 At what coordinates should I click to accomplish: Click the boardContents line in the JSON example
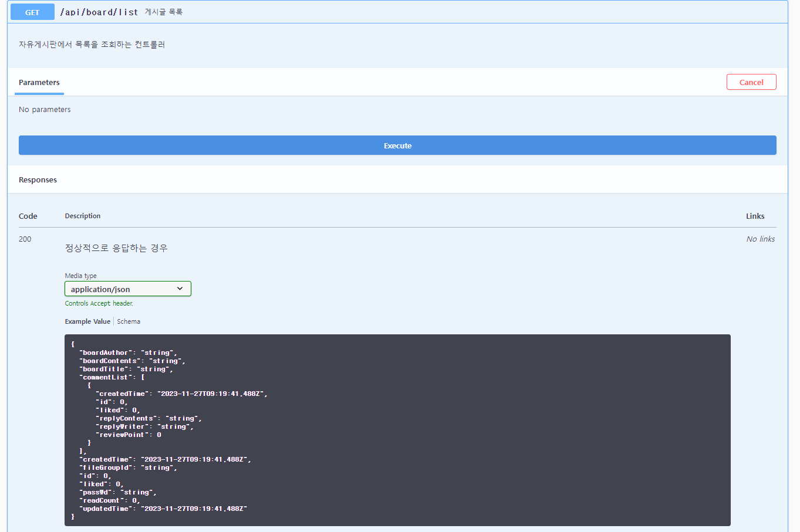pyautogui.click(x=132, y=361)
